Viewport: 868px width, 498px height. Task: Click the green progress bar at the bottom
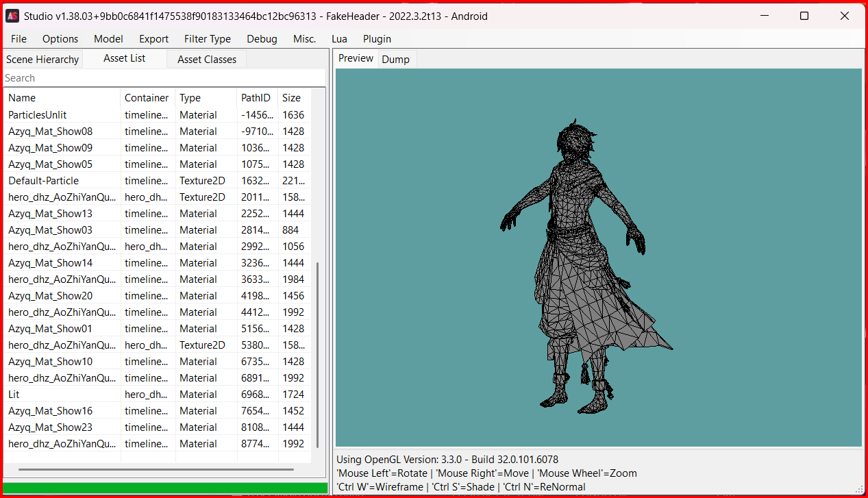(x=165, y=488)
